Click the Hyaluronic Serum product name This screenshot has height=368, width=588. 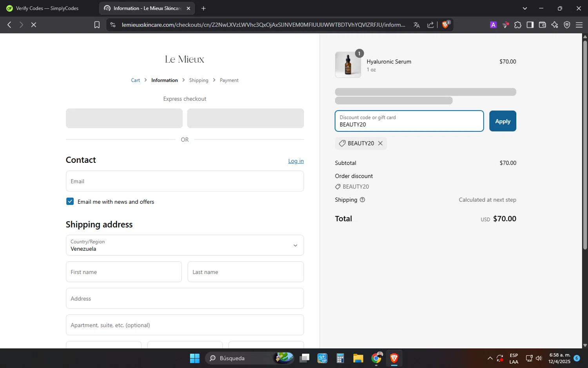click(389, 62)
